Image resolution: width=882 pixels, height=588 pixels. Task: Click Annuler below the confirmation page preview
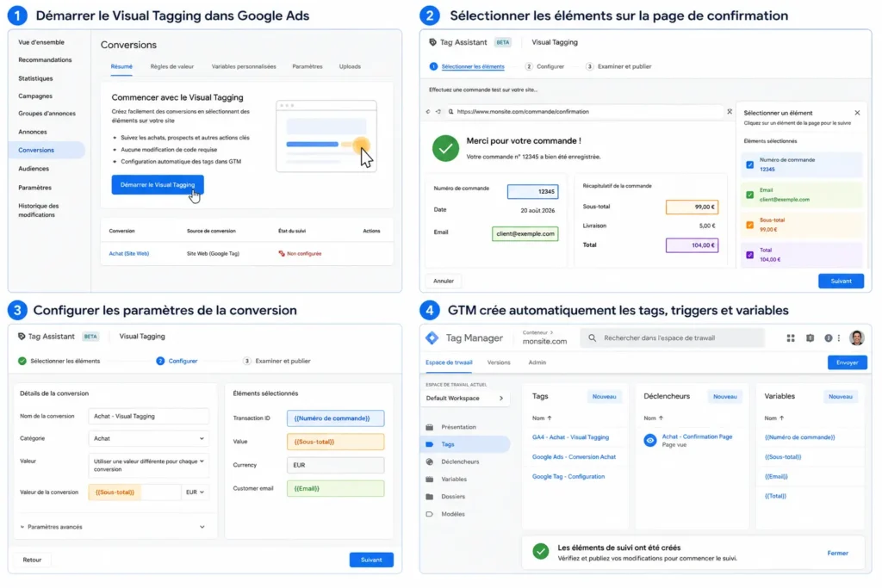(x=444, y=281)
